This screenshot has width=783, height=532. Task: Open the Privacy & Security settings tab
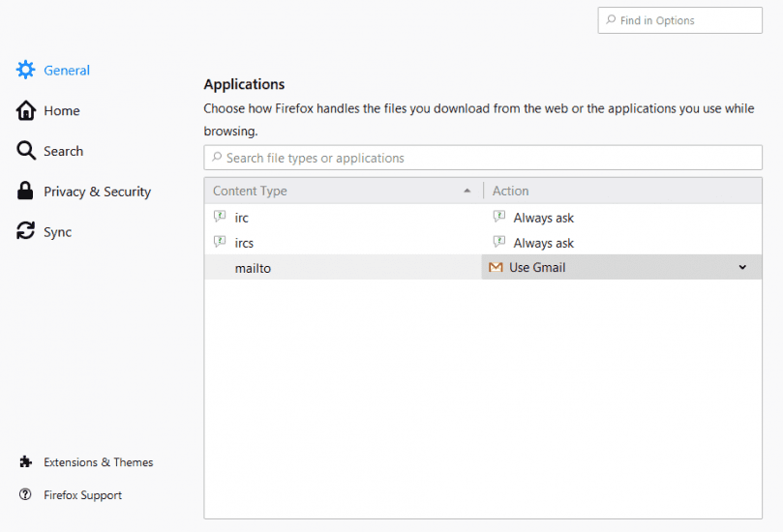[x=97, y=192]
